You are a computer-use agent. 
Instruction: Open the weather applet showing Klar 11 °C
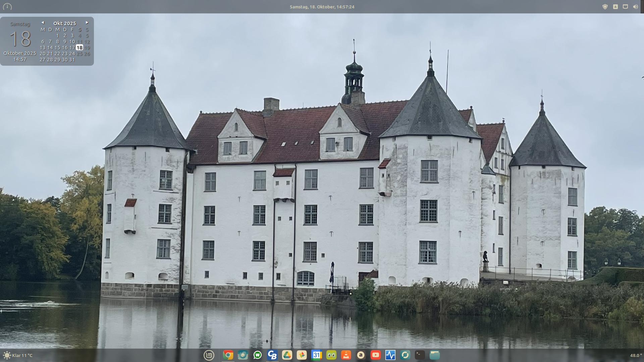click(18, 355)
